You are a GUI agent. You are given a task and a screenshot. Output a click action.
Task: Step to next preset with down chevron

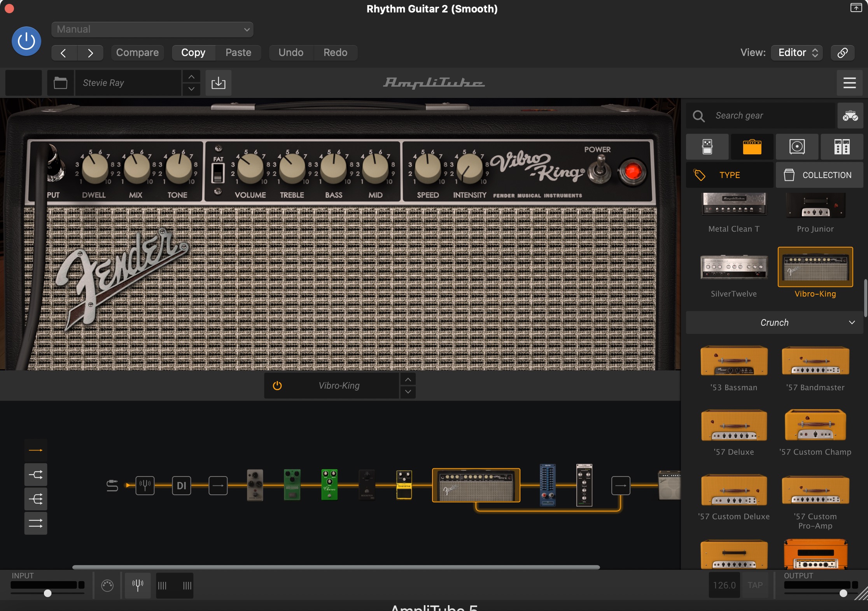click(x=191, y=89)
